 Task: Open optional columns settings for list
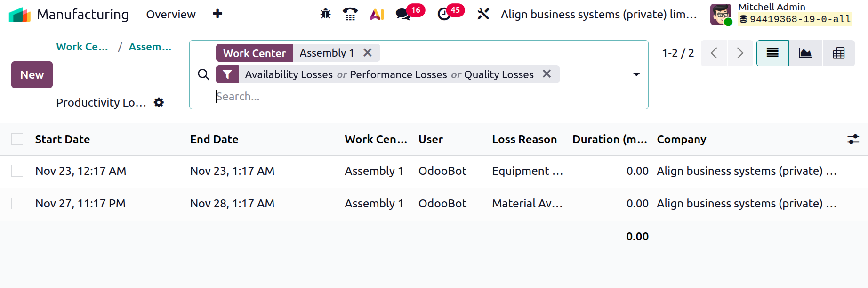853,139
